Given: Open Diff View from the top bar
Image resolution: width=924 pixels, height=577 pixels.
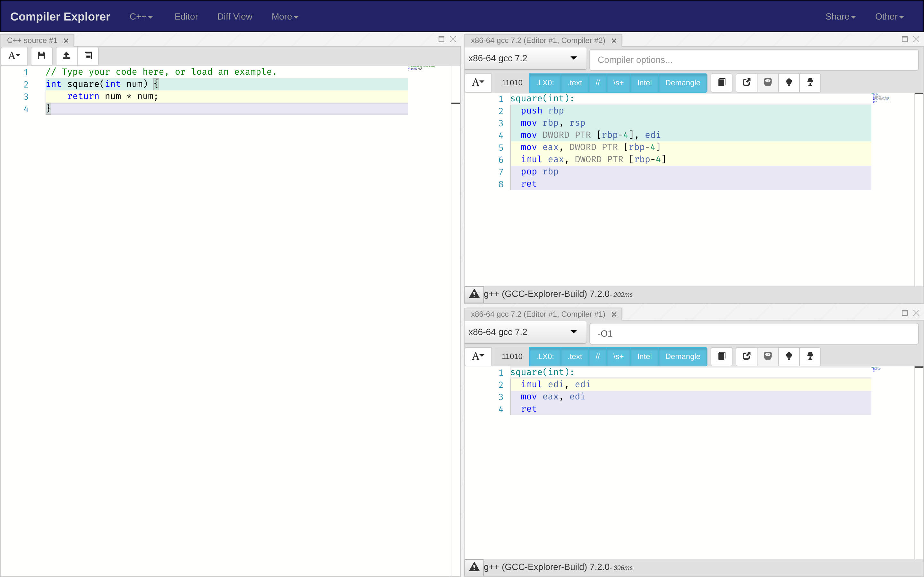Looking at the screenshot, I should [x=235, y=16].
